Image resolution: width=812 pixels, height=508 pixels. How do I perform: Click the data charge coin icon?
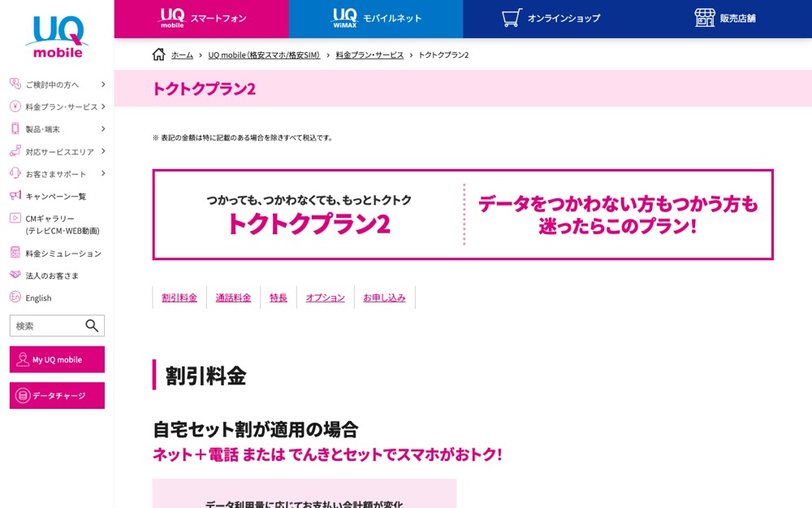(22, 396)
